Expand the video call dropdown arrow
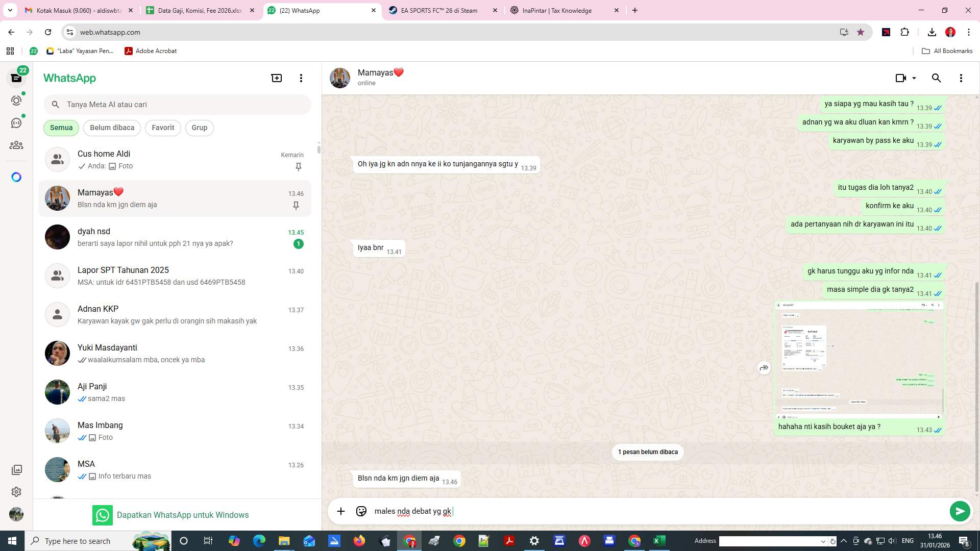This screenshot has width=980, height=551. pyautogui.click(x=914, y=78)
